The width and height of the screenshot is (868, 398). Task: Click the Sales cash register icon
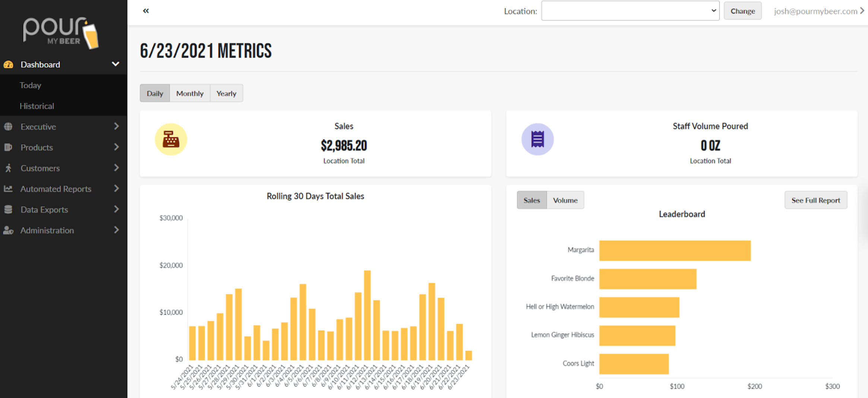[171, 139]
